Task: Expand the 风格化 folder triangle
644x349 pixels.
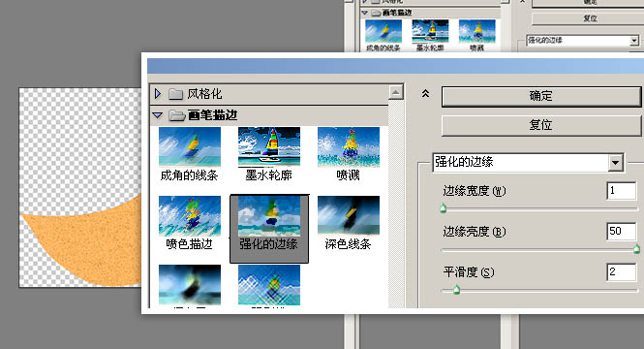Action: click(158, 94)
